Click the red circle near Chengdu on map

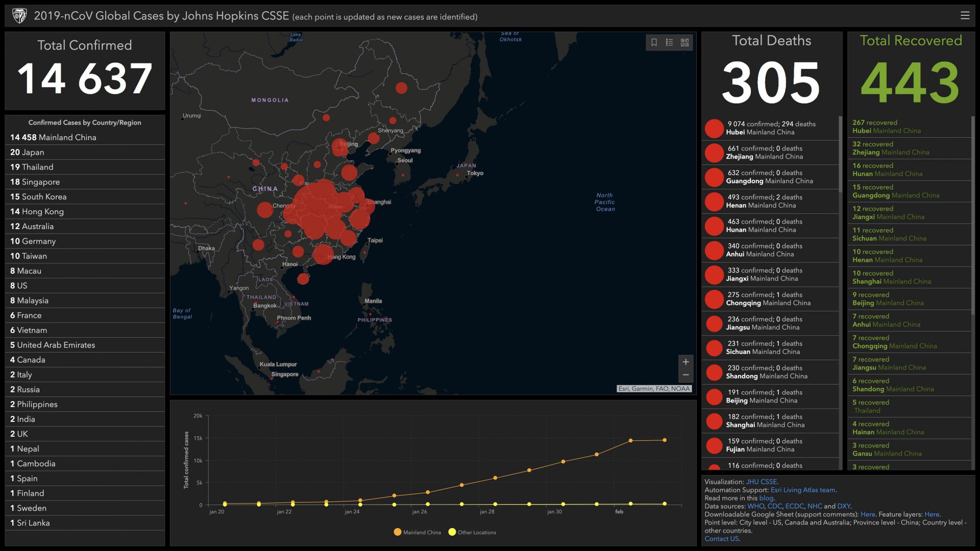(265, 210)
